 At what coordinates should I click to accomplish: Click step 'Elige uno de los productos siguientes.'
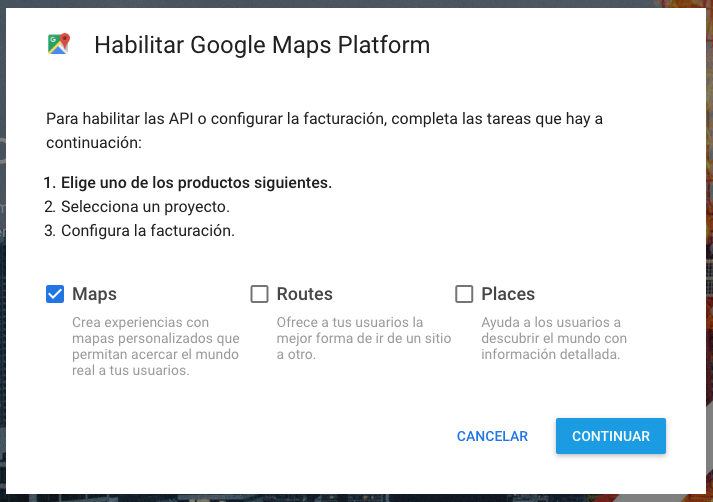click(x=196, y=183)
